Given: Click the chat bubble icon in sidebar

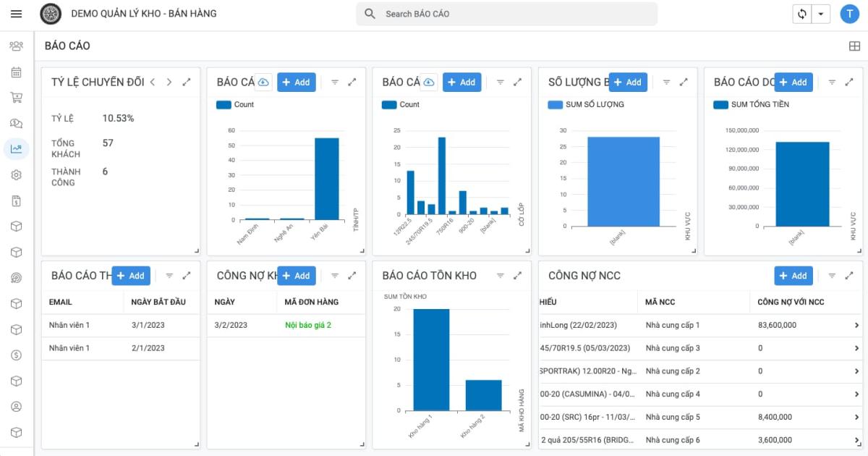Looking at the screenshot, I should tap(16, 123).
